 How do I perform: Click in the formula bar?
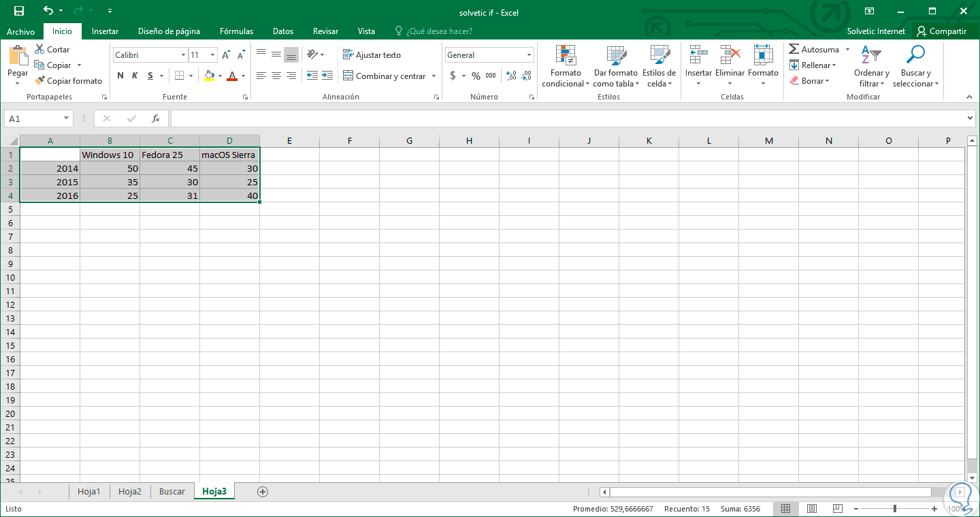568,119
